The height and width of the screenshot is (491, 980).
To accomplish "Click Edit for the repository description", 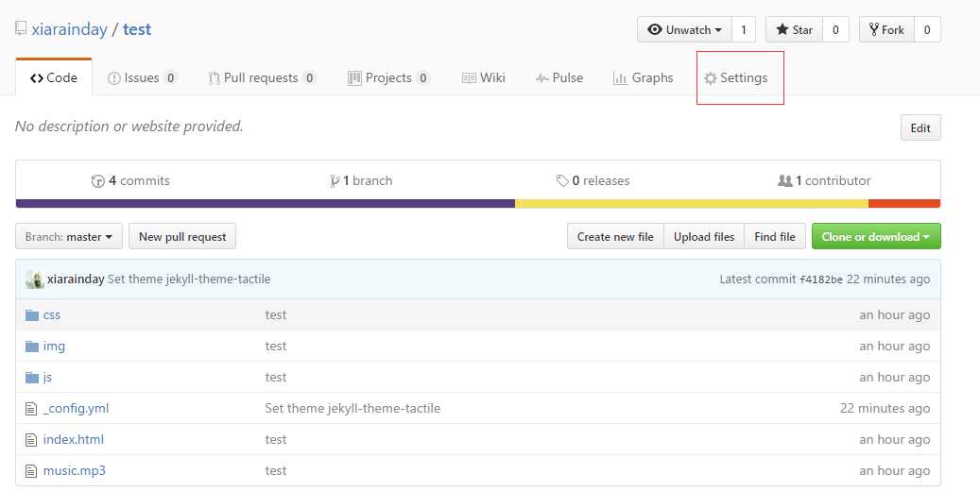I will [920, 128].
